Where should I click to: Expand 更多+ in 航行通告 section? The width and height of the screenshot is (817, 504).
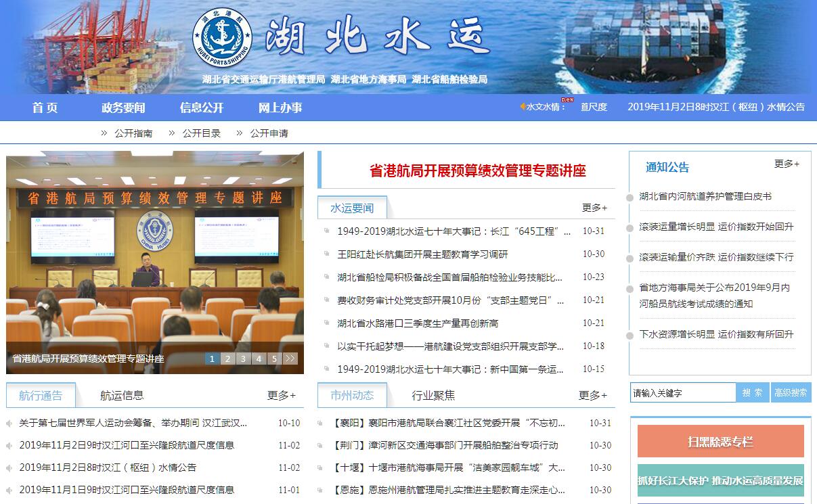(x=281, y=395)
